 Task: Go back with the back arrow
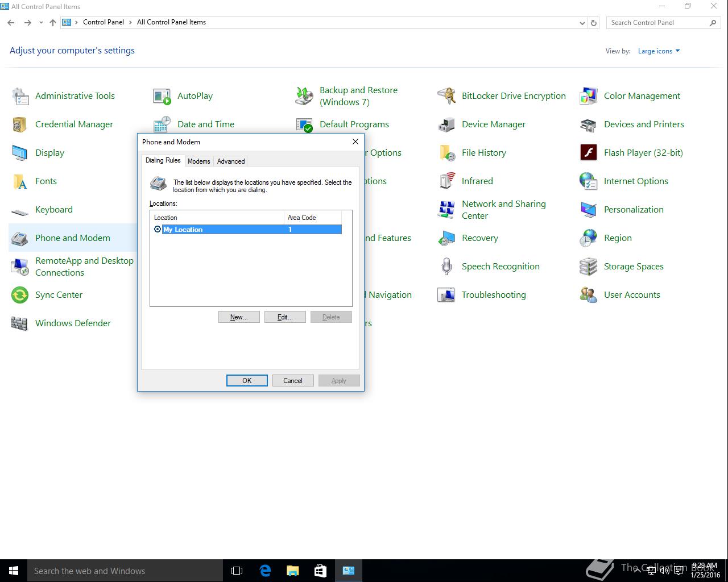coord(11,23)
